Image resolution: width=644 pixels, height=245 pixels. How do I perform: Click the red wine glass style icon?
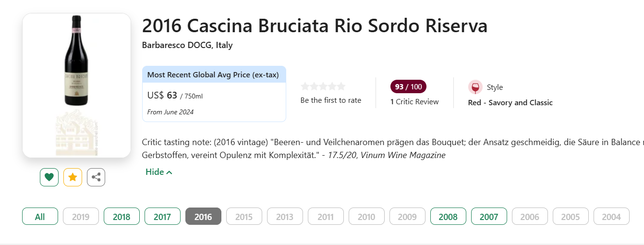pyautogui.click(x=475, y=87)
